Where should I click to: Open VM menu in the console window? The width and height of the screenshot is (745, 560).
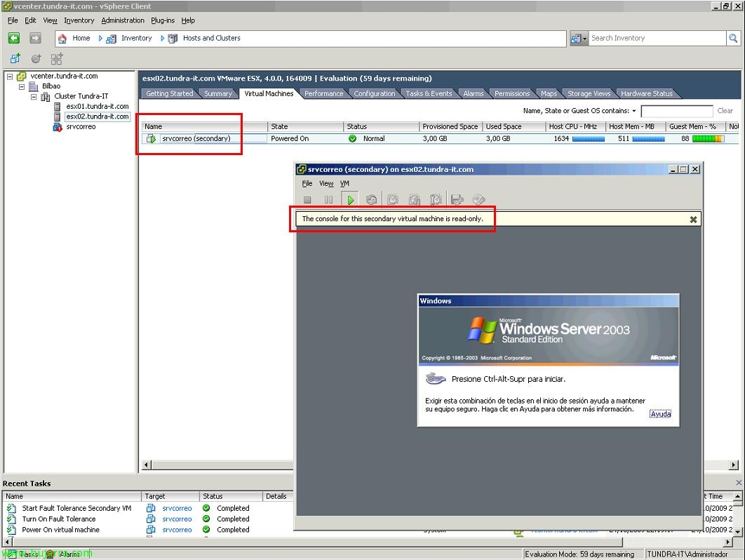pos(344,183)
